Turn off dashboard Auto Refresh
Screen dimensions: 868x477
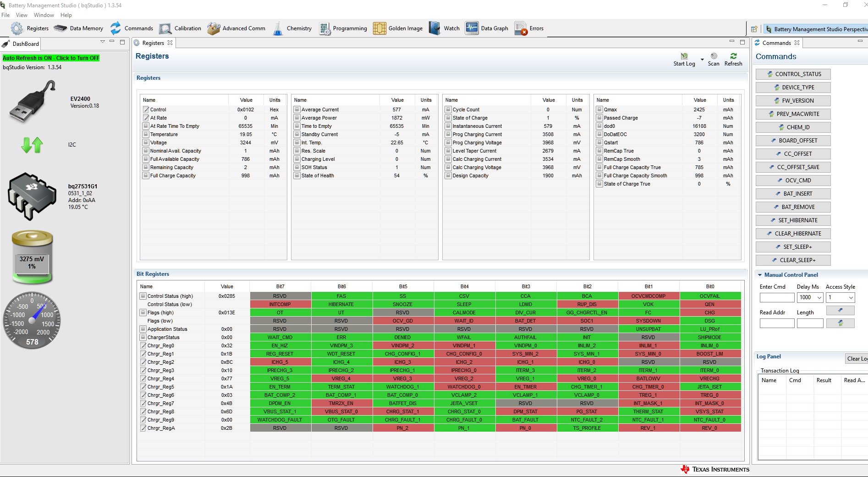click(x=51, y=58)
